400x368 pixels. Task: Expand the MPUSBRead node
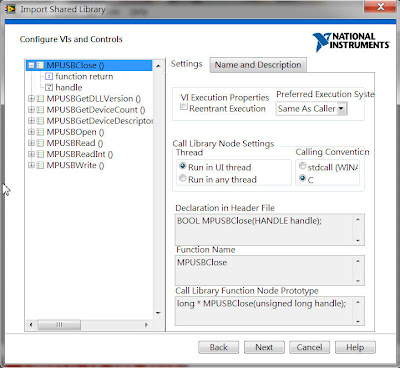[x=31, y=143]
